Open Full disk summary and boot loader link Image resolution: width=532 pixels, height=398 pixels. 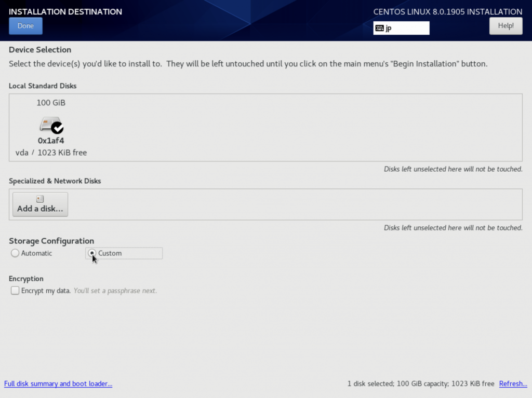pyautogui.click(x=58, y=383)
